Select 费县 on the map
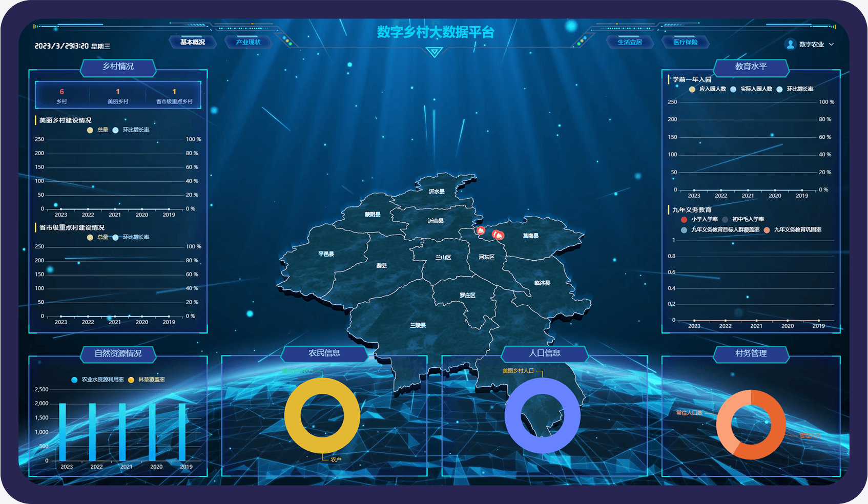The width and height of the screenshot is (868, 504). tap(382, 266)
